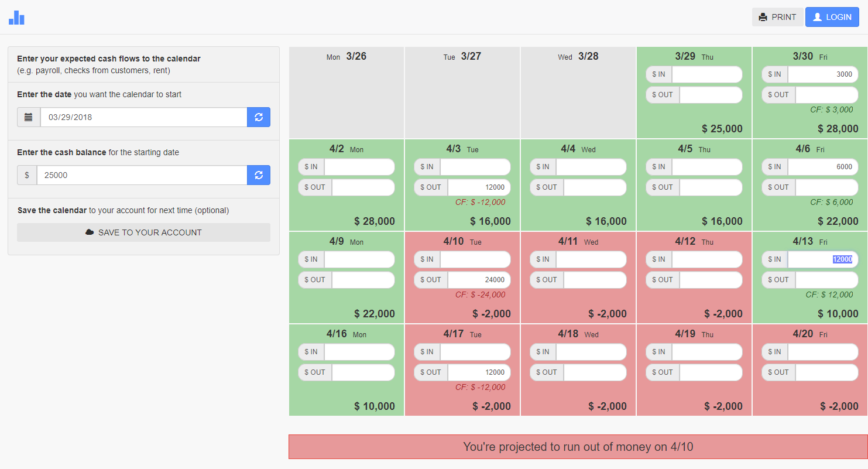Screen dimensions: 868x469
Task: Click the '$ 22,000' balance on 4/9
Action: click(375, 314)
